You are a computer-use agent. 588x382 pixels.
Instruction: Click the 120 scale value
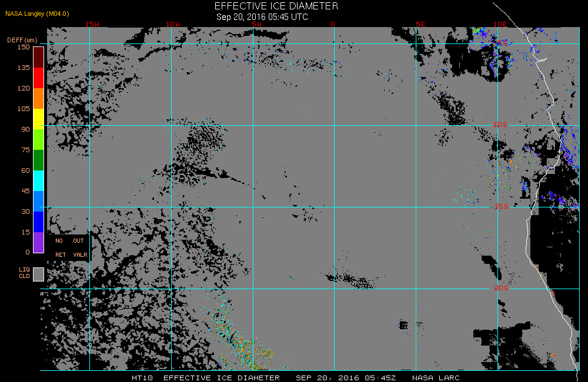pos(24,89)
